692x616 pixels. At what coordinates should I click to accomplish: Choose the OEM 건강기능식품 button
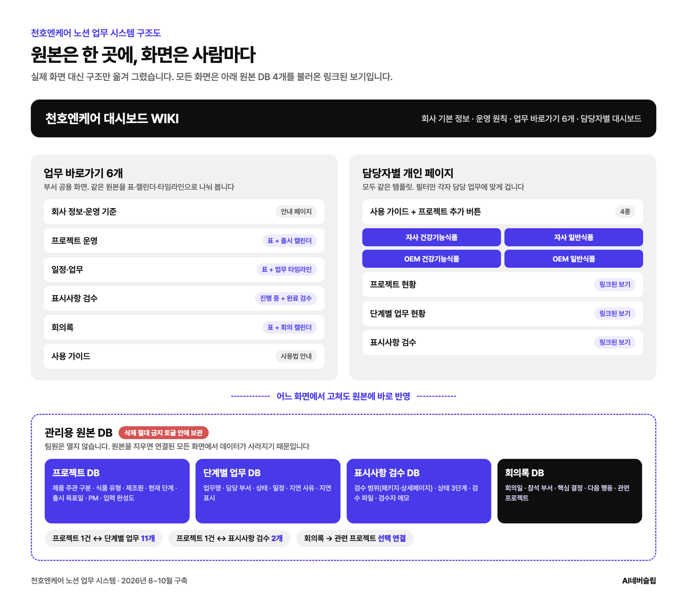click(431, 259)
